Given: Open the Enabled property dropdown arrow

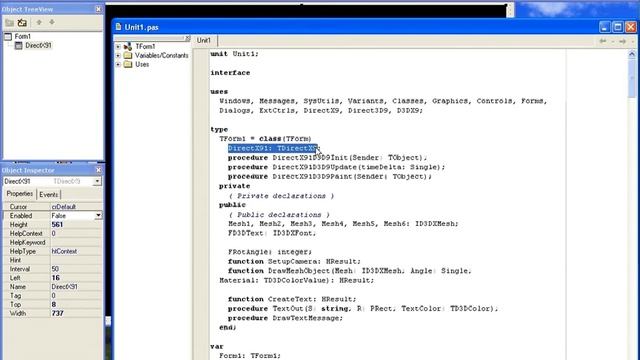Looking at the screenshot, I should click(98, 216).
